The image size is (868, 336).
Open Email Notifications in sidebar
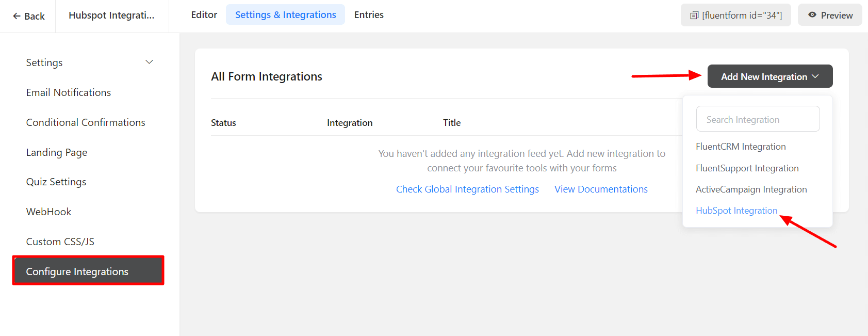69,92
